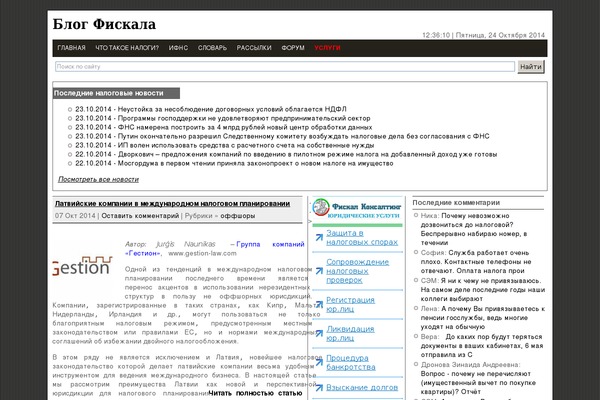Screen dimensions: 600x400
Task: Open the article title about Латвийские компании
Action: point(172,204)
